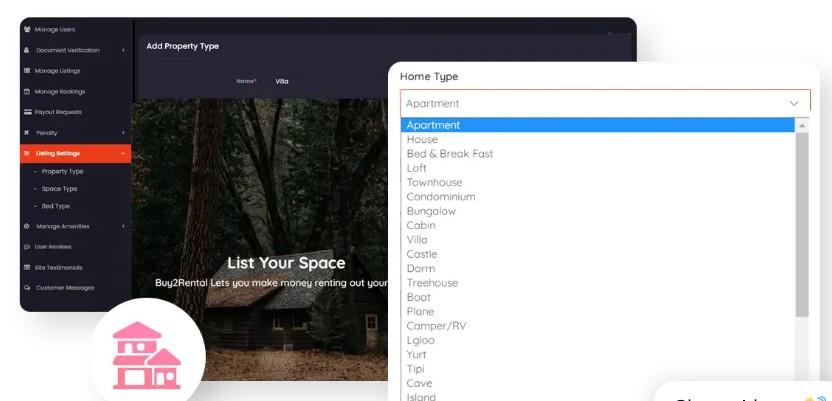Open Manage Bookings in the sidebar
This screenshot has height=401, width=832.
[x=59, y=92]
